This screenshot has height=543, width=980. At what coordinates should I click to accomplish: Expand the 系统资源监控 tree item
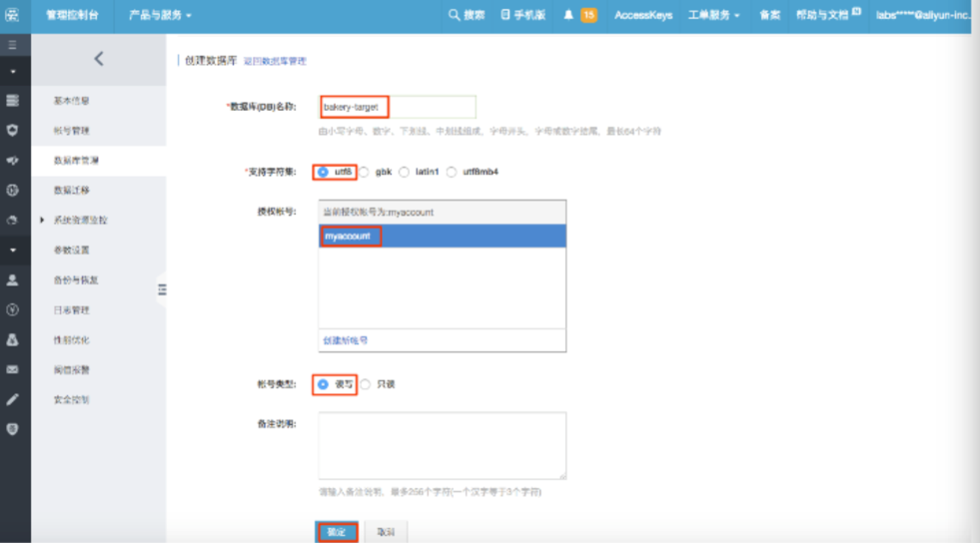tap(42, 220)
